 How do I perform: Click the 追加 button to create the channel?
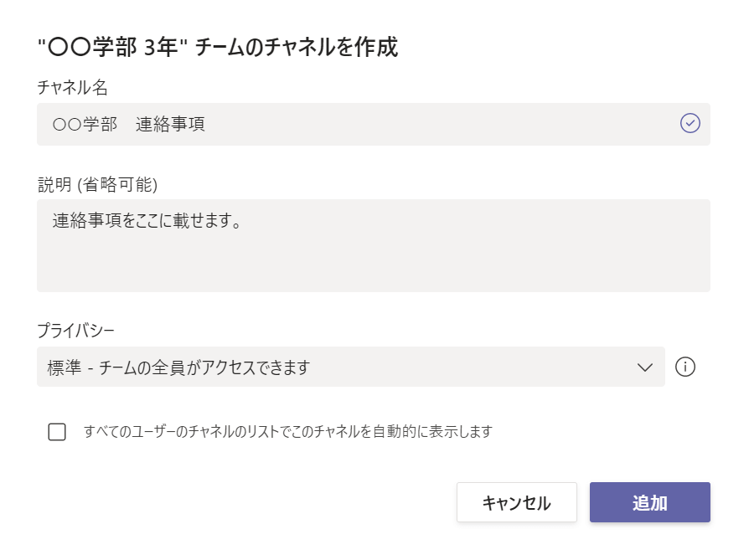(x=649, y=502)
